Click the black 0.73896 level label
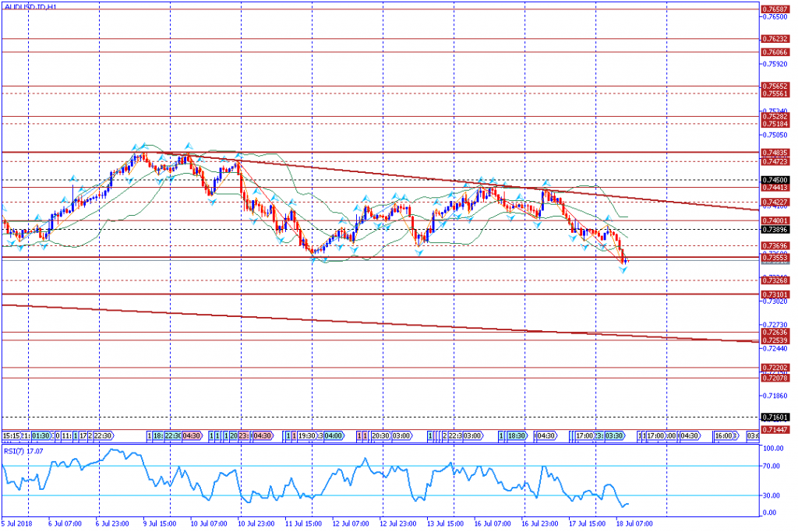This screenshot has height=532, width=798. 775,229
